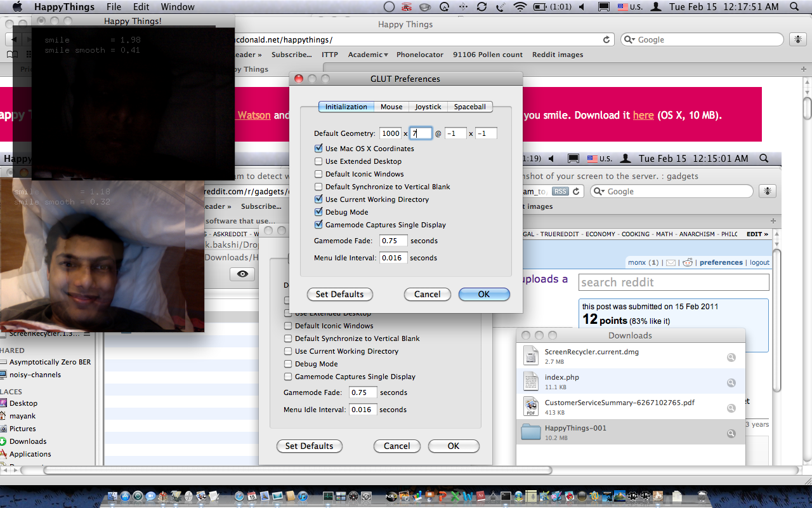Click the sync arrows icon in menu bar
This screenshot has height=508, width=812.
coord(482,7)
